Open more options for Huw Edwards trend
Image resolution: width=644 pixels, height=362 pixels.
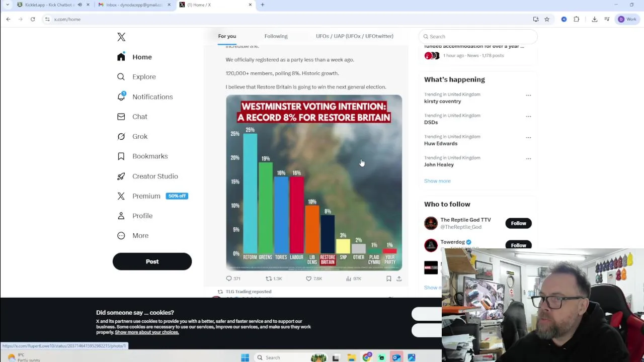click(x=528, y=137)
